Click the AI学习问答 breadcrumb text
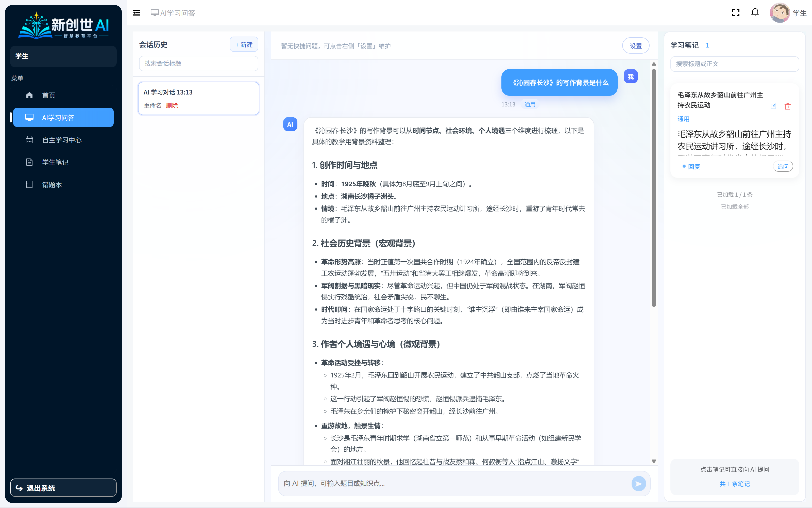The height and width of the screenshot is (508, 812). (178, 13)
